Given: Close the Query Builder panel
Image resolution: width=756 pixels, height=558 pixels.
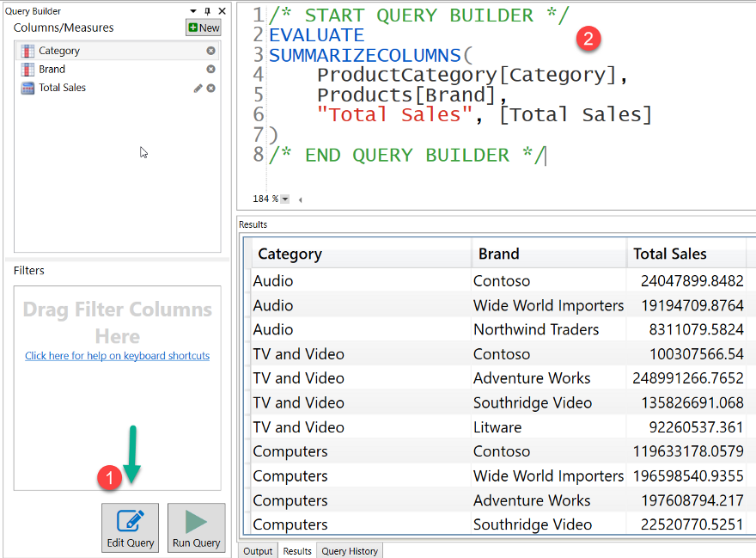Looking at the screenshot, I should coord(222,10).
